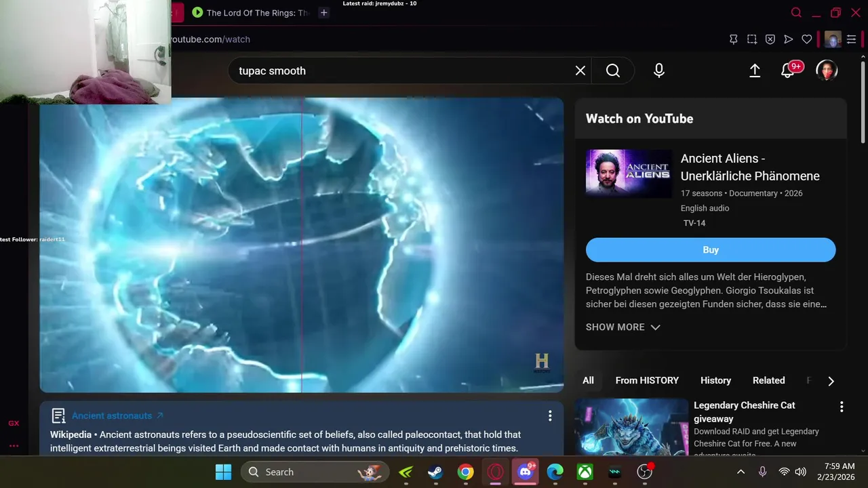Viewport: 868px width, 488px height.
Task: Open browser profile picture in toolbar
Action: [833, 39]
